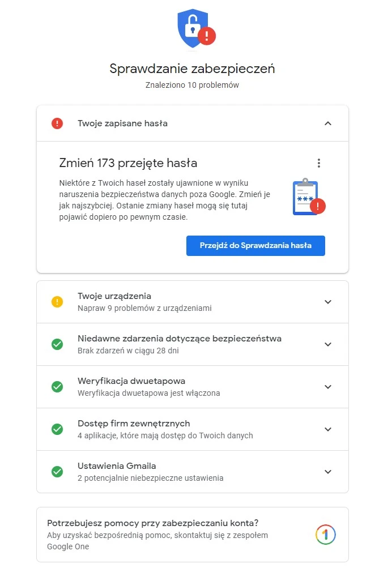Screen dimensions: 392x568
Task: Expand the 'Weryfikacja dwuetapowa' chevron
Action: click(327, 387)
